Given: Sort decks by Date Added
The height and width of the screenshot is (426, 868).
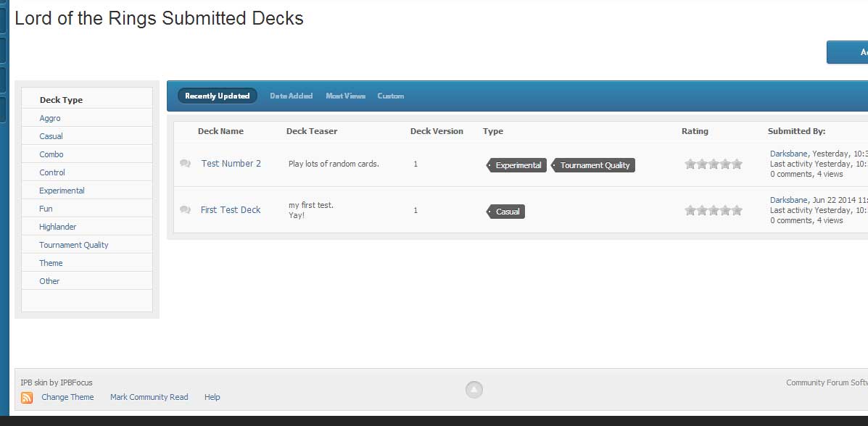Looking at the screenshot, I should point(292,96).
